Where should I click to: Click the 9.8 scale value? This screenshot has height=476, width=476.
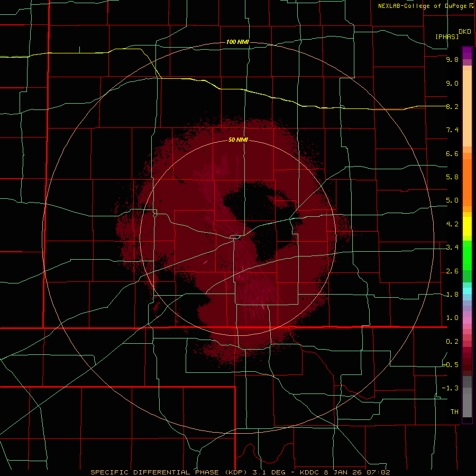[452, 59]
